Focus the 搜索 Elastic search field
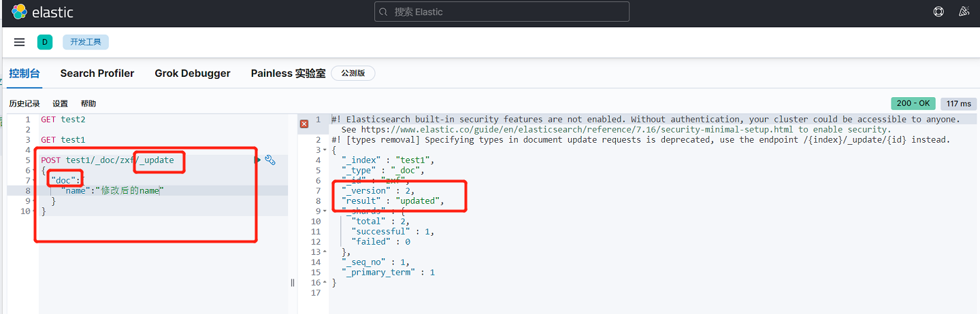Image resolution: width=980 pixels, height=314 pixels. tap(502, 12)
